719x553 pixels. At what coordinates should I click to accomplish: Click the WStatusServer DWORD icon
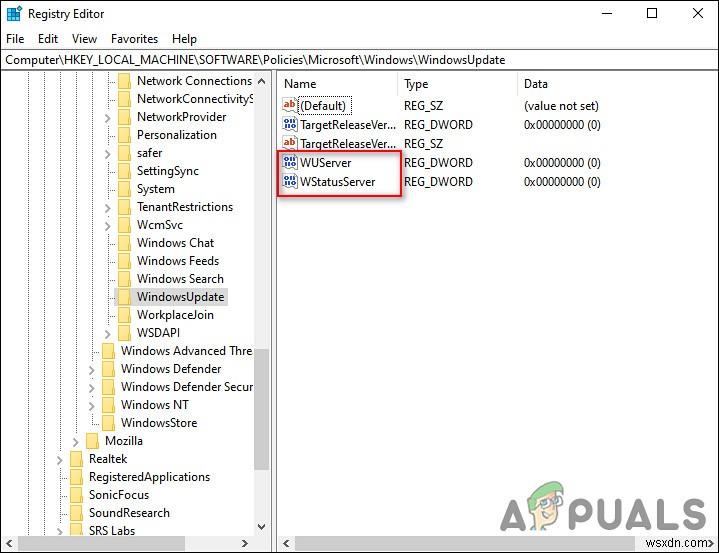click(x=289, y=181)
